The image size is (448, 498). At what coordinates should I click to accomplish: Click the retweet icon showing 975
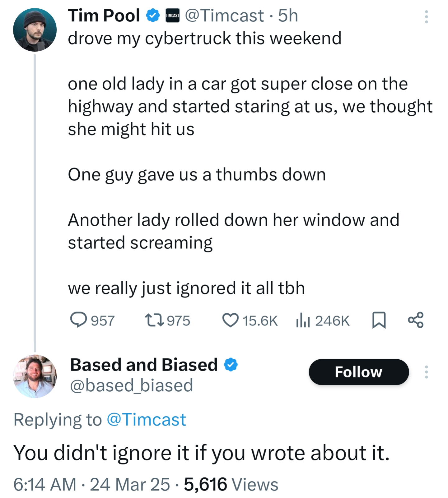point(155,320)
